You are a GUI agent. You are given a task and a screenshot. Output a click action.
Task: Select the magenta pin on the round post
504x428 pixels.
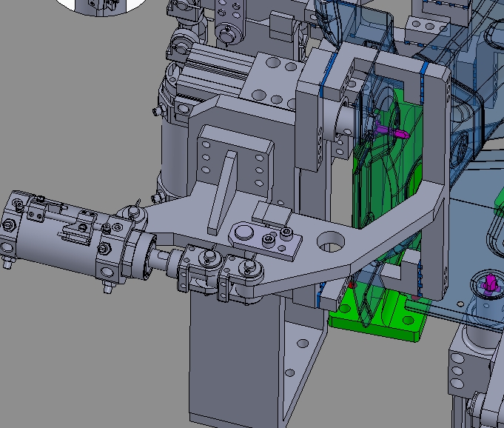pyautogui.click(x=489, y=282)
